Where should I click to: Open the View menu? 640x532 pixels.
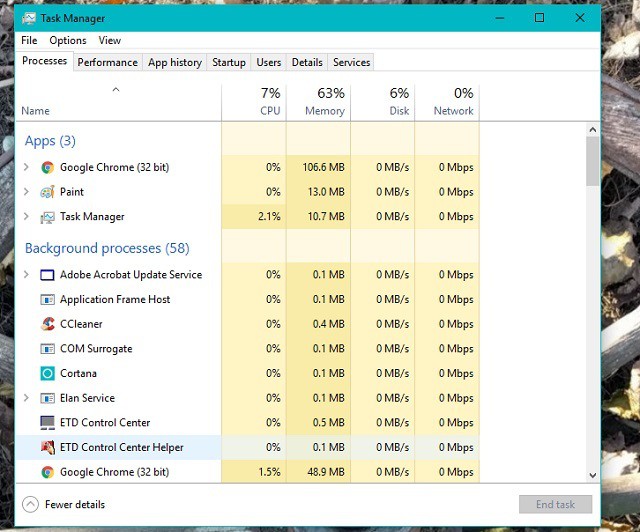109,40
